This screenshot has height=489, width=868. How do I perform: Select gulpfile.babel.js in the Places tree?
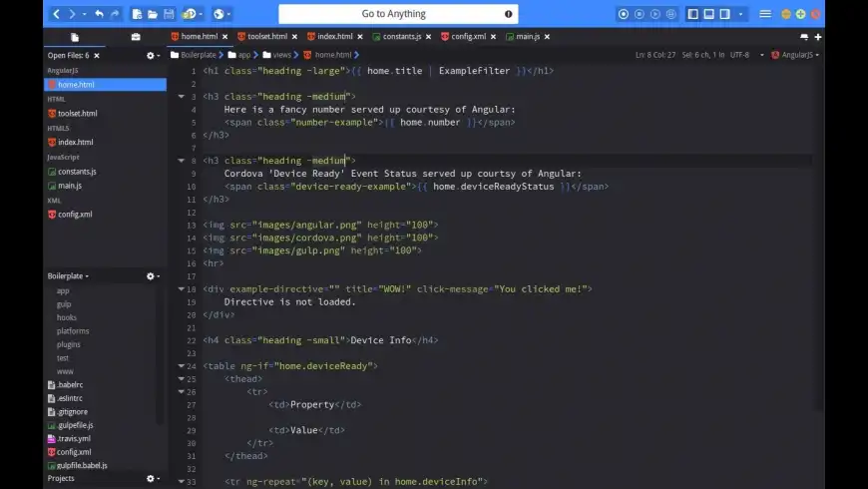(x=78, y=466)
